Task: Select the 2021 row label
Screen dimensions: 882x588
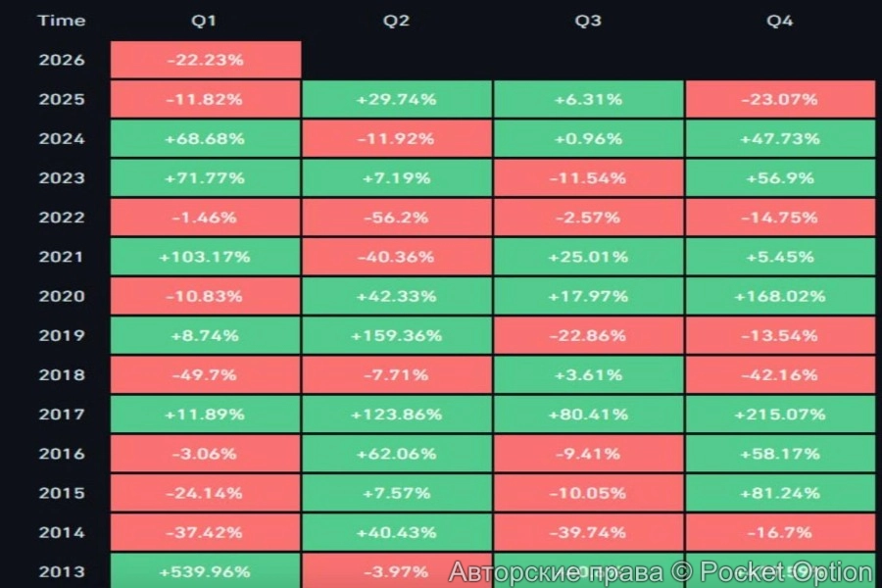Action: pos(62,257)
